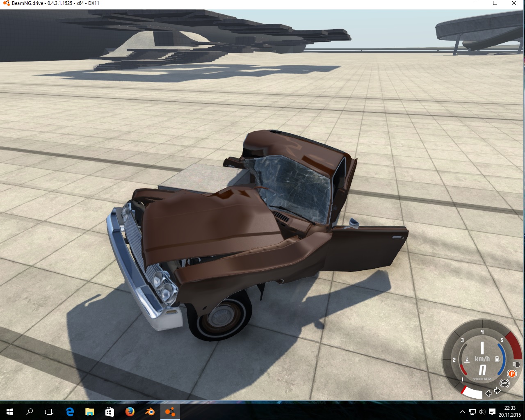Click the right turn signal arrow
The image size is (525, 420).
point(497,391)
